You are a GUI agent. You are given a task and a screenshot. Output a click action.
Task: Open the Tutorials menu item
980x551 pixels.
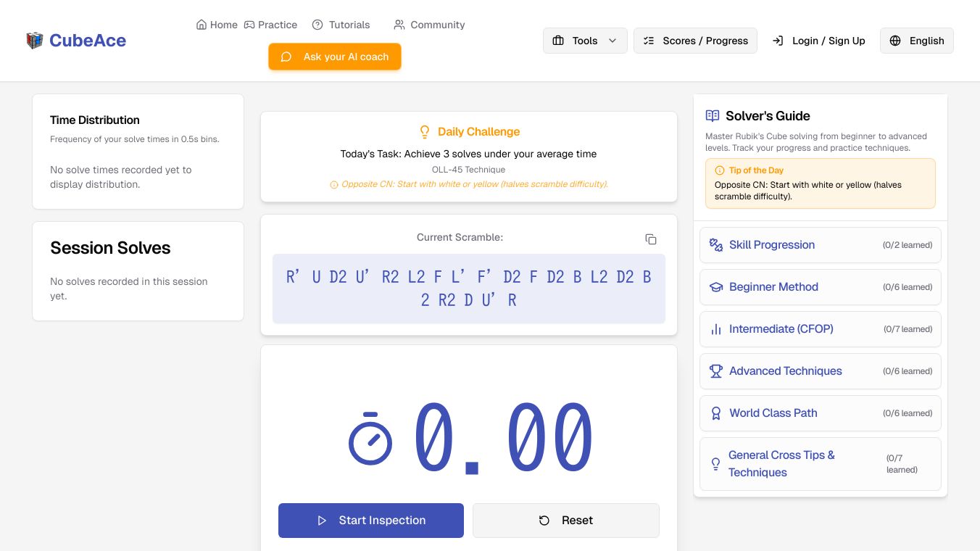[x=341, y=25]
